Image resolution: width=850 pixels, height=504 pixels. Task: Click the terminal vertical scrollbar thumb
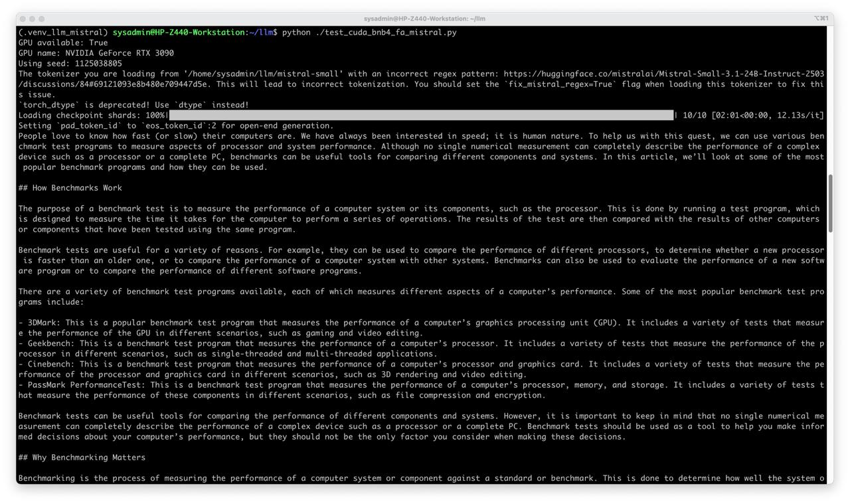[x=830, y=203]
